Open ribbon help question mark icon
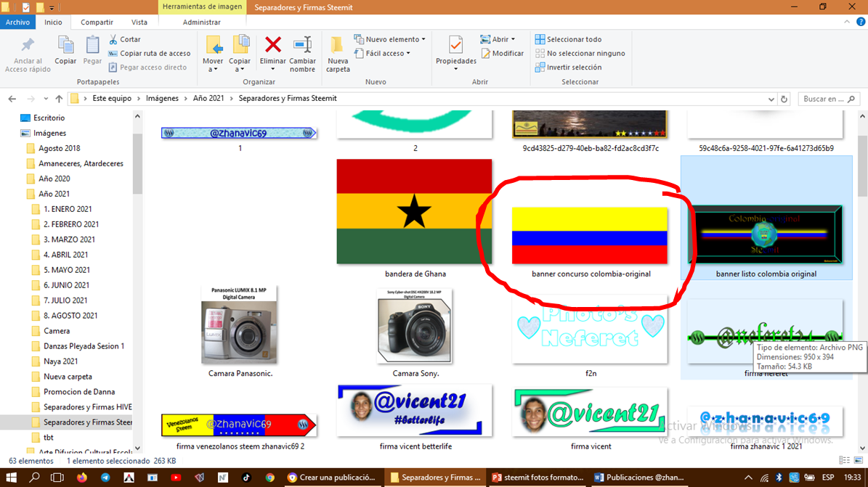The image size is (868, 487). pyautogui.click(x=861, y=22)
